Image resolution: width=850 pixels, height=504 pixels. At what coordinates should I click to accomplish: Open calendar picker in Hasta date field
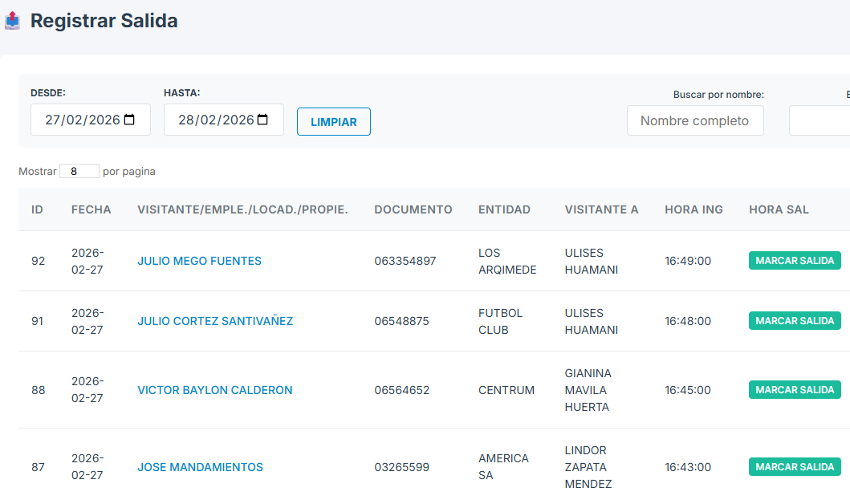262,120
